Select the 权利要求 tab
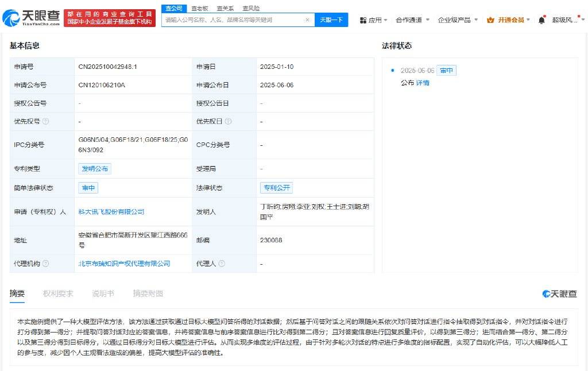Viewport: 588px width, 371px height. [x=58, y=293]
